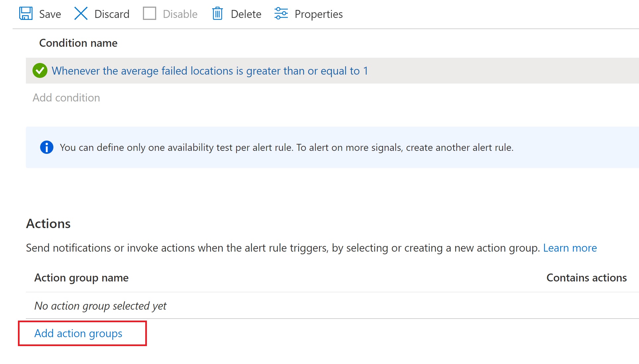The height and width of the screenshot is (364, 639).
Task: Click the Save floppy disk icon
Action: point(26,14)
